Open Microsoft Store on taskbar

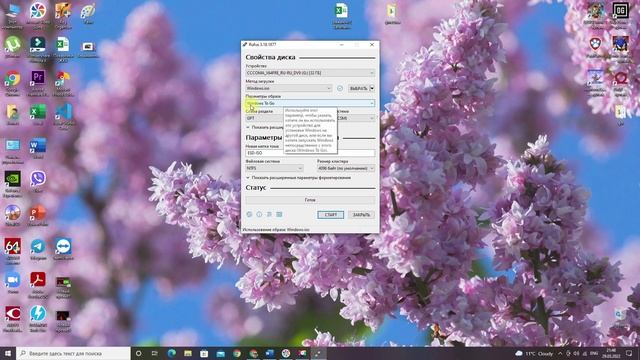pos(204,353)
